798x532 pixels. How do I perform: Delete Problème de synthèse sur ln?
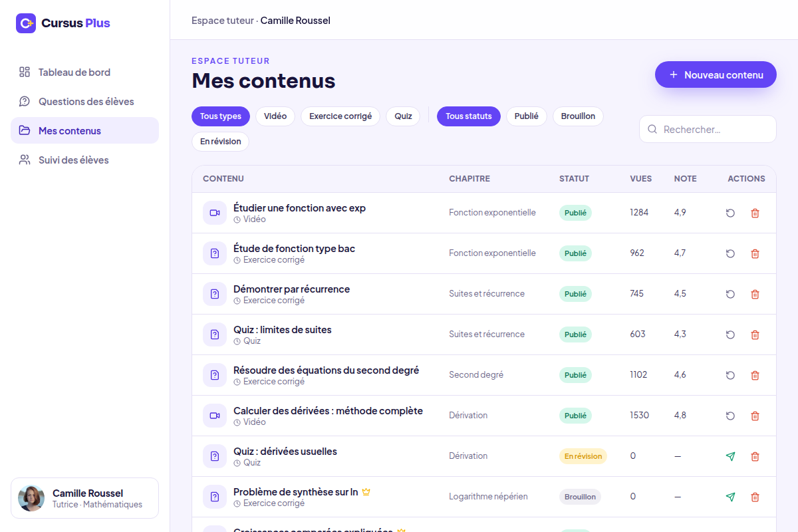(x=755, y=497)
